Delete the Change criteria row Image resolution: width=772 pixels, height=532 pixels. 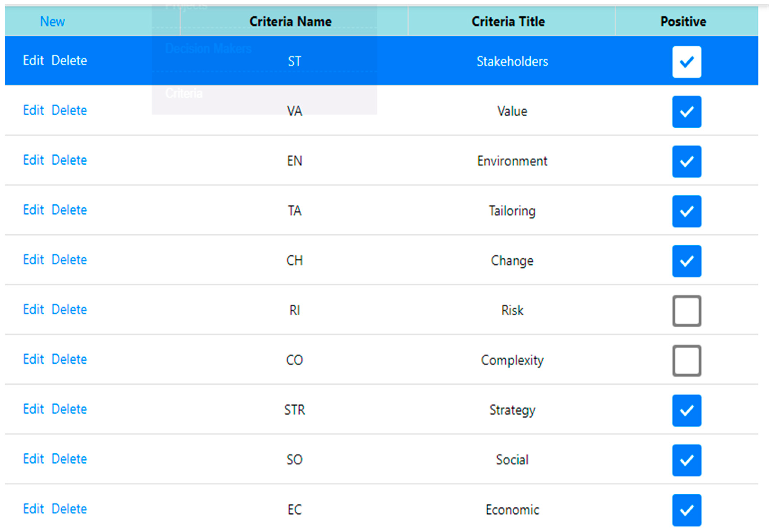[69, 260]
